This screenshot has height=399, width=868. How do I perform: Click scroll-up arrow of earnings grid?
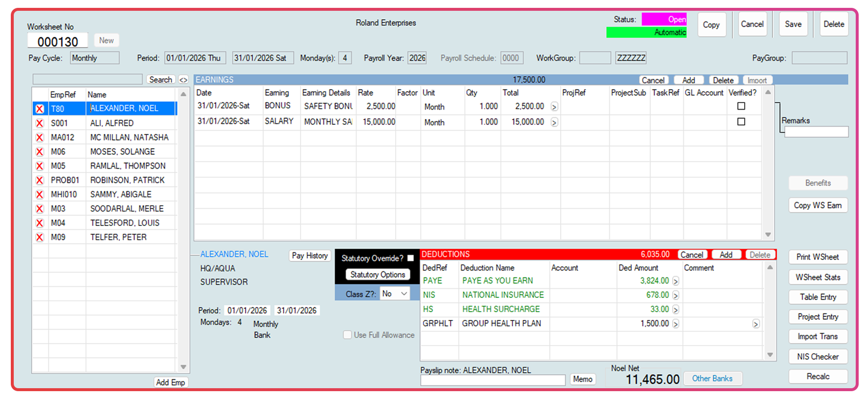point(768,92)
